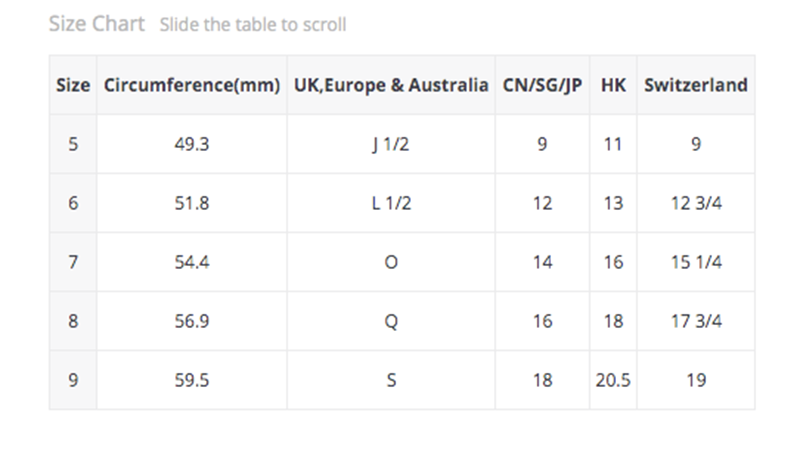Click the 59.5 circumference cell
This screenshot has height=450, width=800.
[x=191, y=380]
